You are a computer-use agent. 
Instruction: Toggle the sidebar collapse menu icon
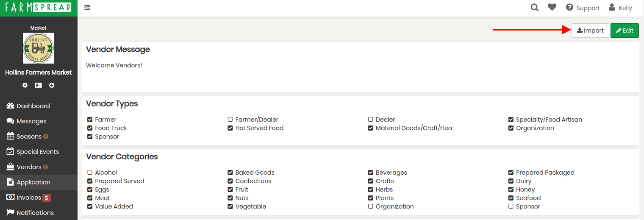coord(87,8)
